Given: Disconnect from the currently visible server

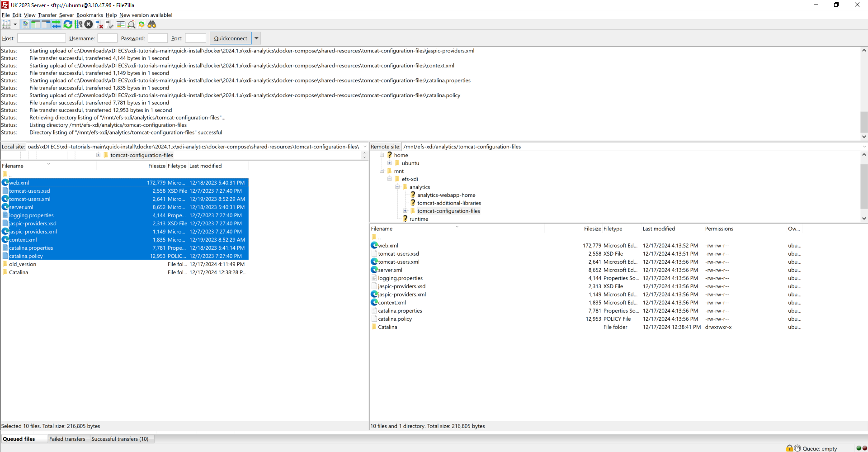Looking at the screenshot, I should (99, 24).
